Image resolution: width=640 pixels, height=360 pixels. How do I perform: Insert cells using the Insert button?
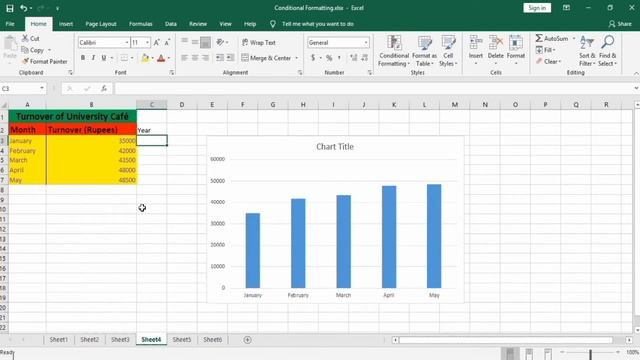click(x=476, y=50)
